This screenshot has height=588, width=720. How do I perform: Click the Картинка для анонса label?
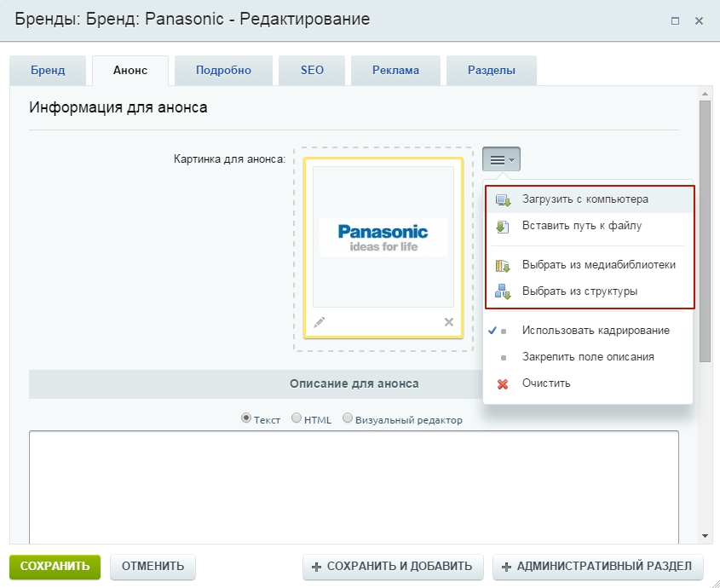[x=229, y=159]
